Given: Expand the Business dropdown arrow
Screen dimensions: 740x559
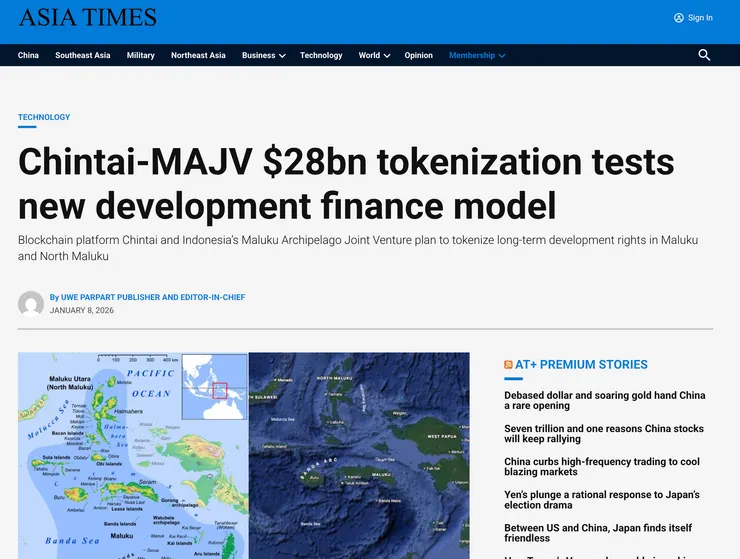Looking at the screenshot, I should pos(282,56).
